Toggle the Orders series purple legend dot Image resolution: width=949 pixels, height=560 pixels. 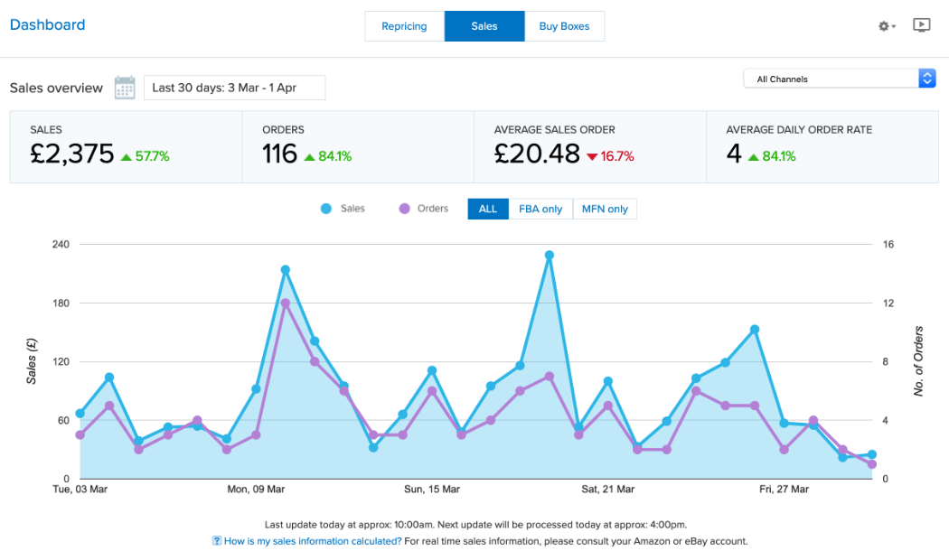tap(404, 209)
